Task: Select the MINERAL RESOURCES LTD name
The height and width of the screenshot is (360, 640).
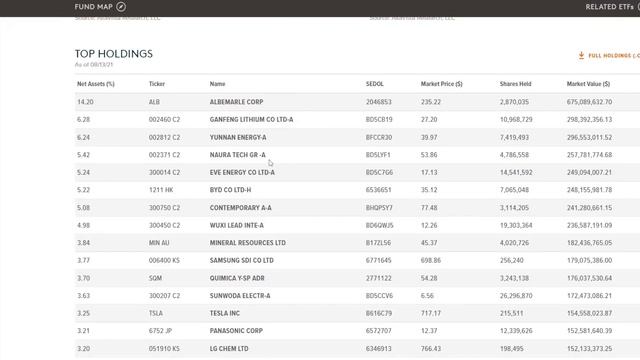Action: click(x=248, y=243)
